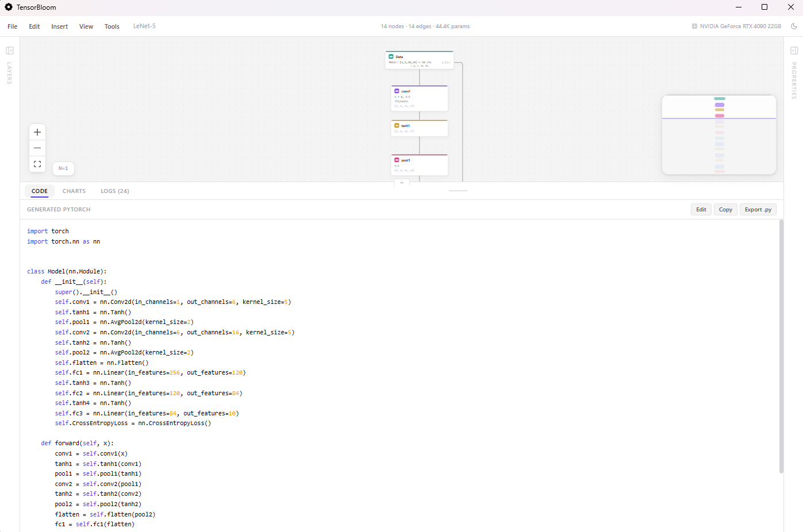Click the Data node's teal dataset icon
The image size is (803, 532).
(x=391, y=56)
